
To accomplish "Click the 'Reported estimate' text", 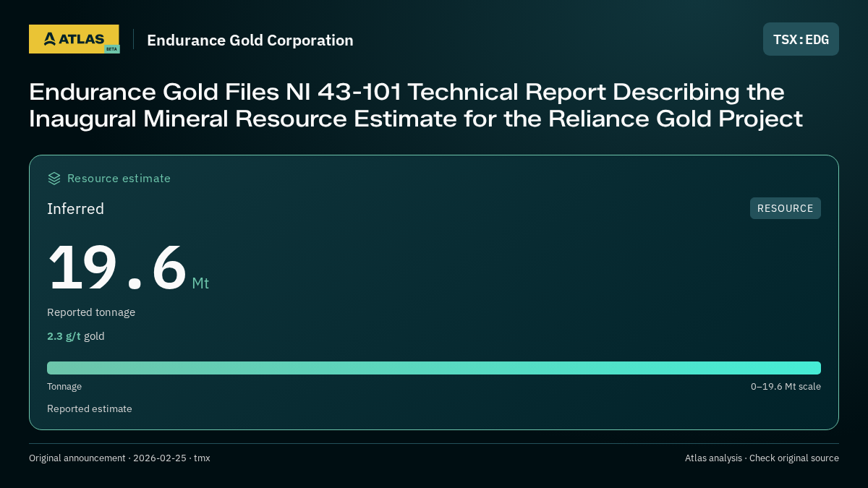I will click(90, 408).
